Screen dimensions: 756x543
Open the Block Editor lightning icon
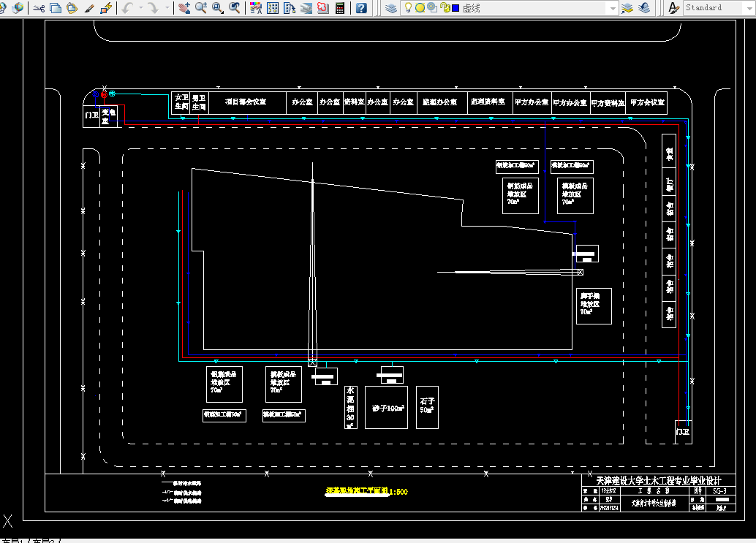pyautogui.click(x=105, y=8)
